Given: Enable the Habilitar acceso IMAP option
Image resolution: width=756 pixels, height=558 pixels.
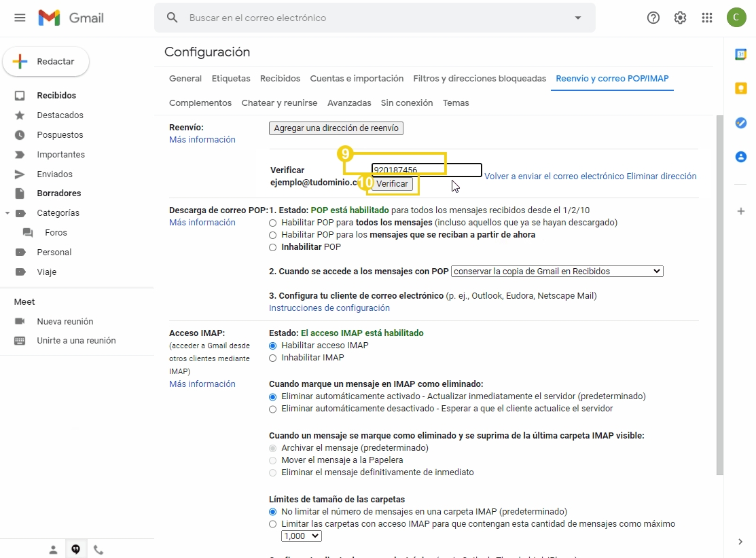Looking at the screenshot, I should click(x=272, y=346).
